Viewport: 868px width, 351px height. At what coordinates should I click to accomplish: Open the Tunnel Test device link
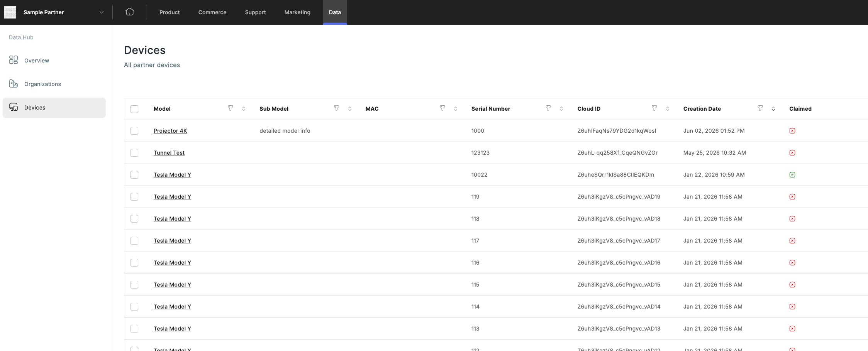coord(169,153)
